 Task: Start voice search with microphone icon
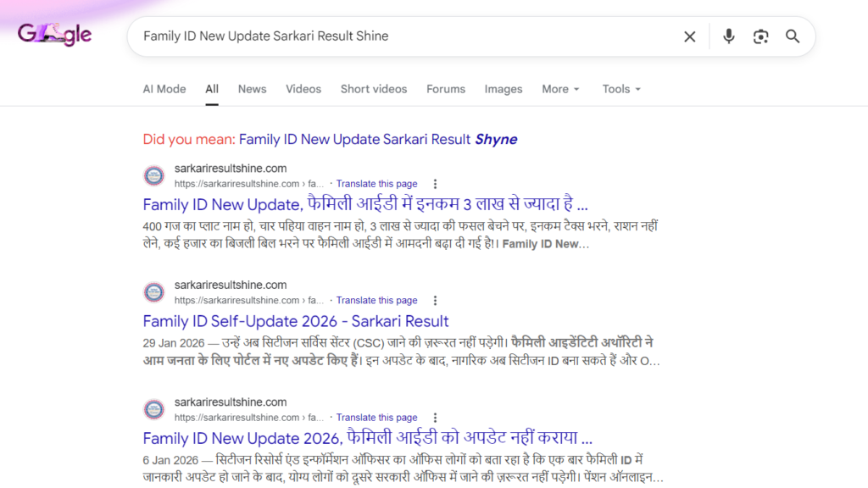[x=728, y=36]
